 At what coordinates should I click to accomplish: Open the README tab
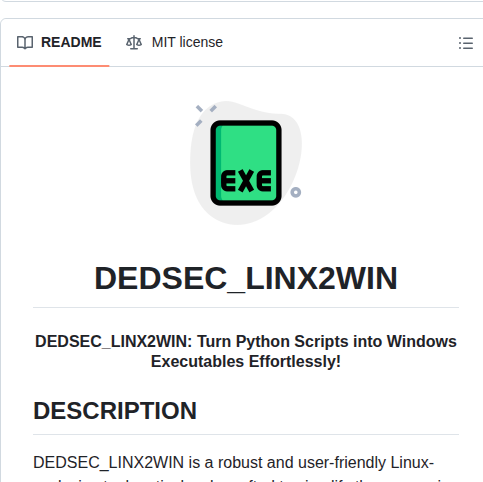click(x=59, y=42)
